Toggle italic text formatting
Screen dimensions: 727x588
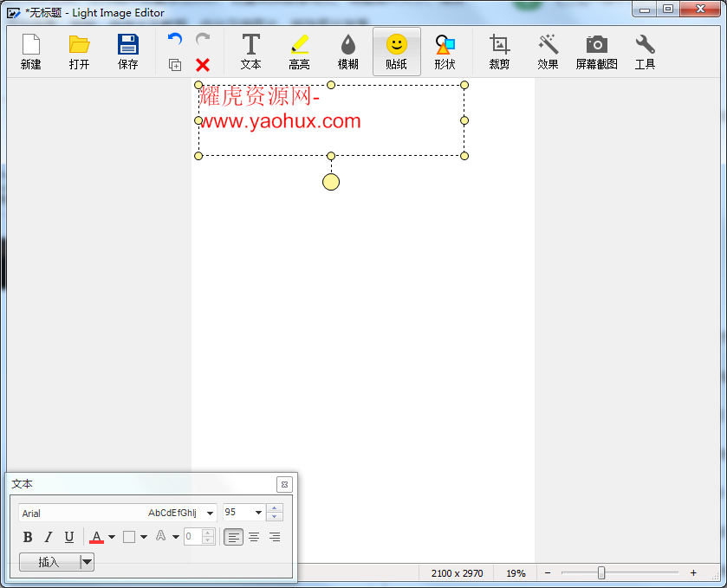[49, 537]
